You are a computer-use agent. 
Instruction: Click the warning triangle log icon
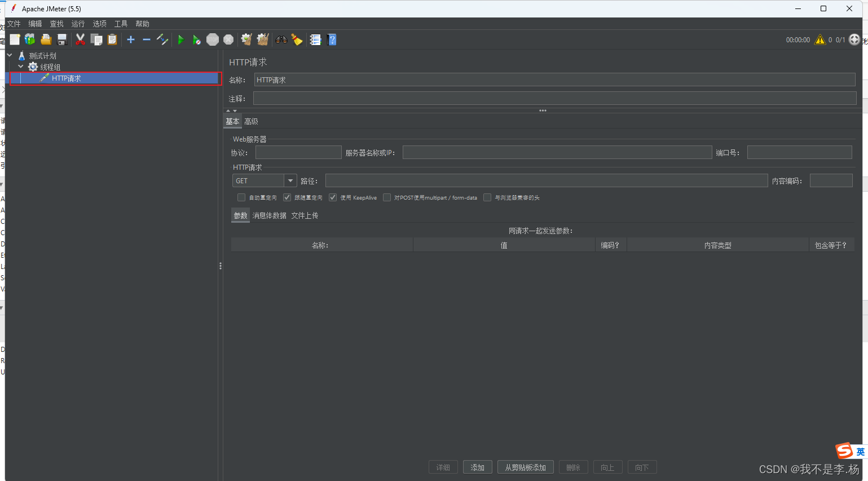[x=819, y=39]
